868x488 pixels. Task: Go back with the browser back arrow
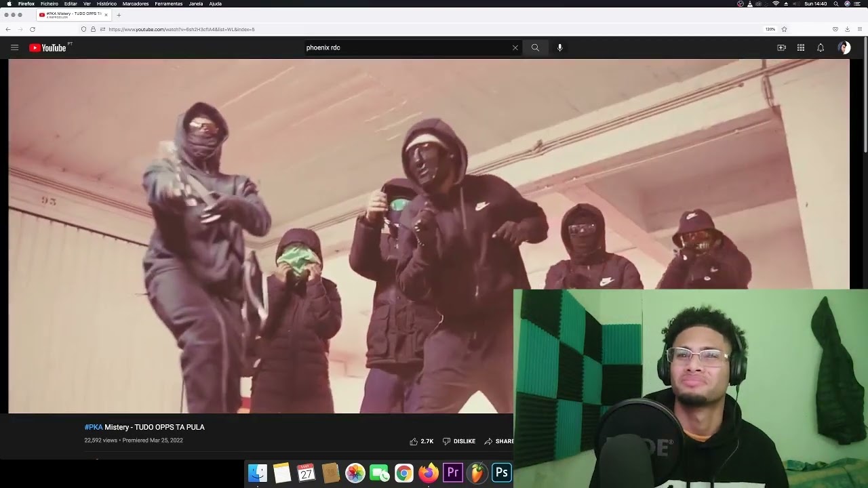pos(7,29)
